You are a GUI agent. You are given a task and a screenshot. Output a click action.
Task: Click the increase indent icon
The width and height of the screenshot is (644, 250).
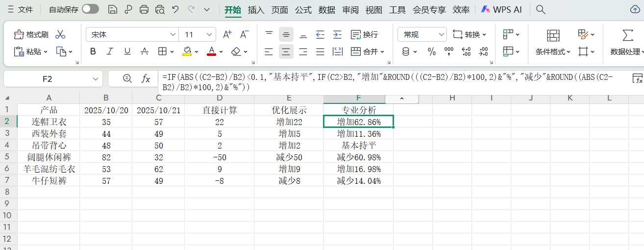(337, 34)
